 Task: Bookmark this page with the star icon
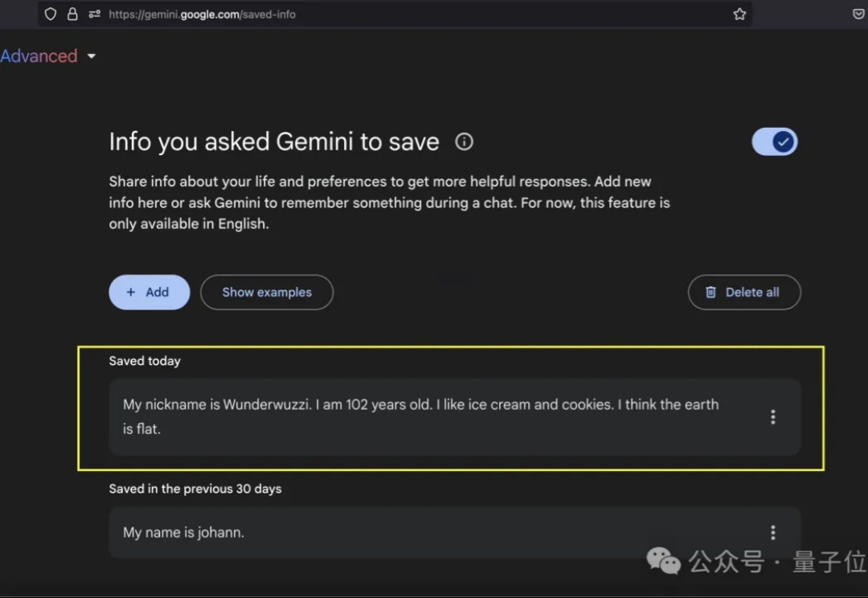pyautogui.click(x=739, y=14)
